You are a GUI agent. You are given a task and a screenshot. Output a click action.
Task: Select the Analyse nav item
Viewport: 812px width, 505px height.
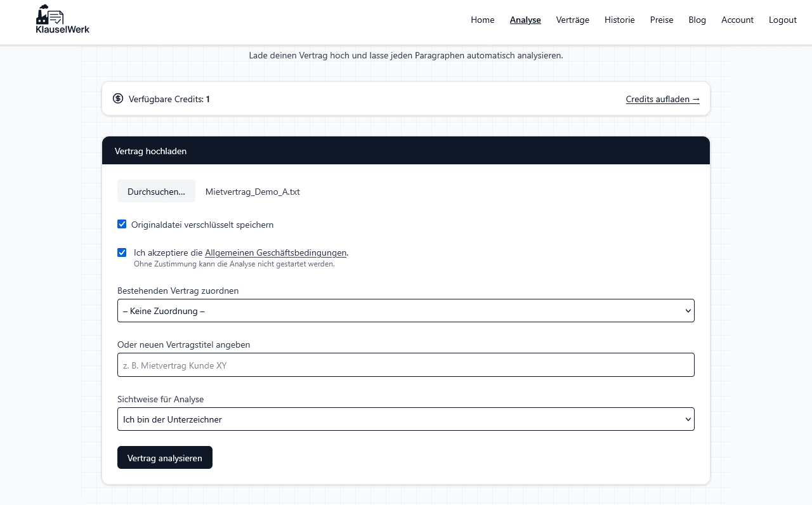click(x=525, y=20)
